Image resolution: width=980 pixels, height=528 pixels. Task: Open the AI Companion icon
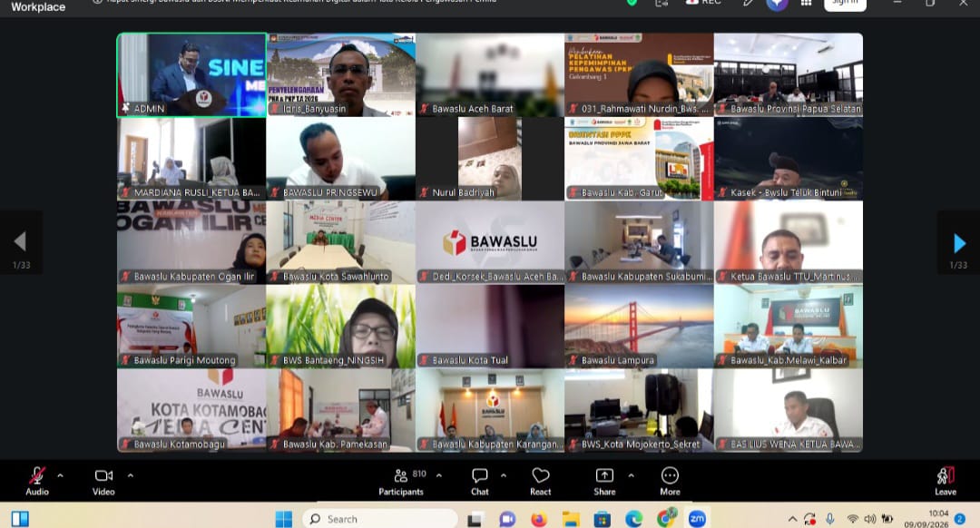(777, 4)
